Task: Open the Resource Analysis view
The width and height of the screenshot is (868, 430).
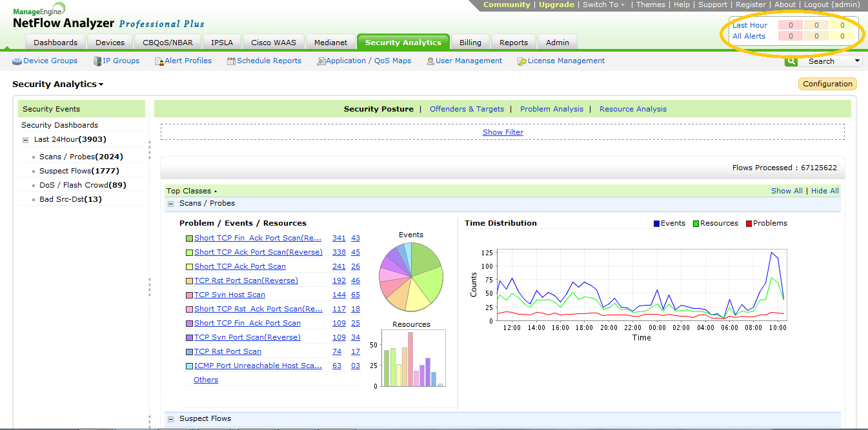Action: (633, 109)
